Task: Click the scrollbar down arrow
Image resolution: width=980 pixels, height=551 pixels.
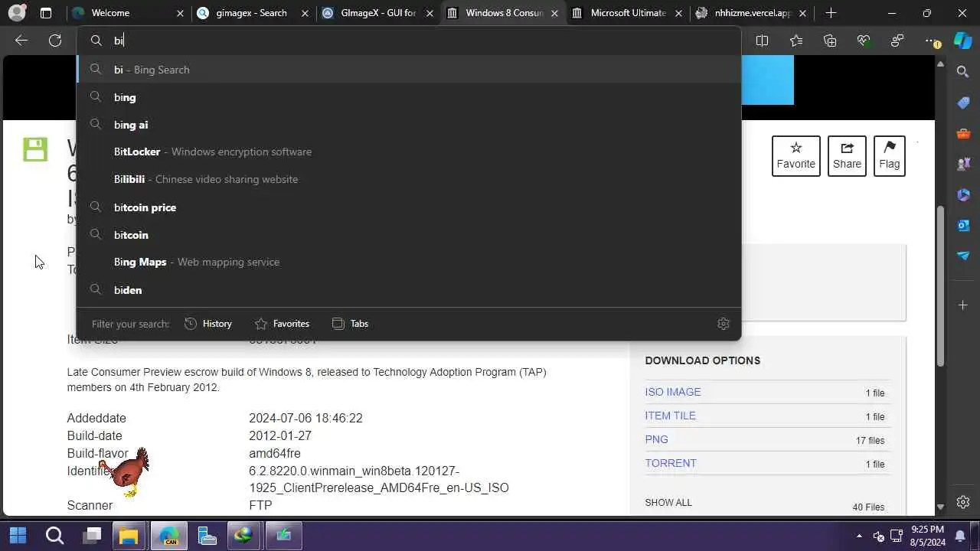Action: coord(941,507)
